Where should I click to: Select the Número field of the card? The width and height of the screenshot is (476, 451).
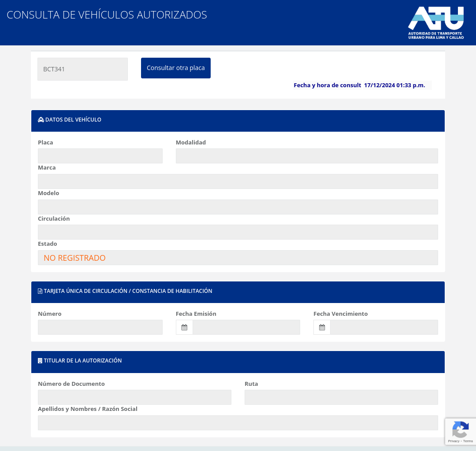coord(100,327)
